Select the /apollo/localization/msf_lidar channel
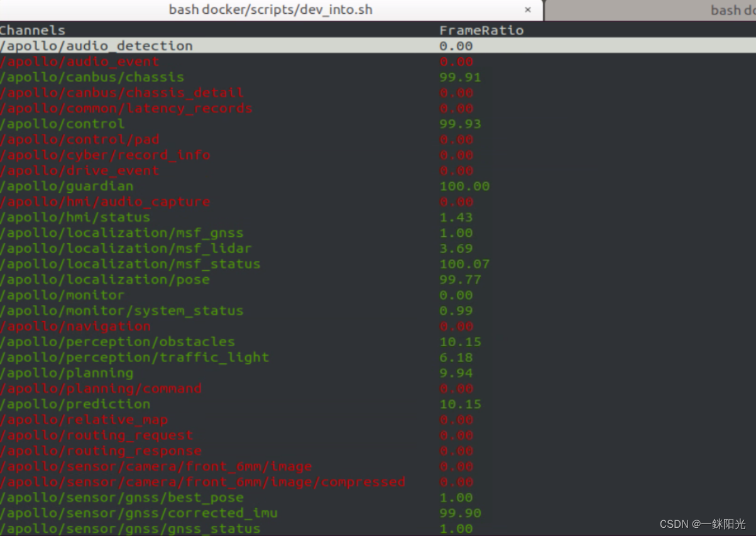Viewport: 756px width, 536px height. coord(126,248)
